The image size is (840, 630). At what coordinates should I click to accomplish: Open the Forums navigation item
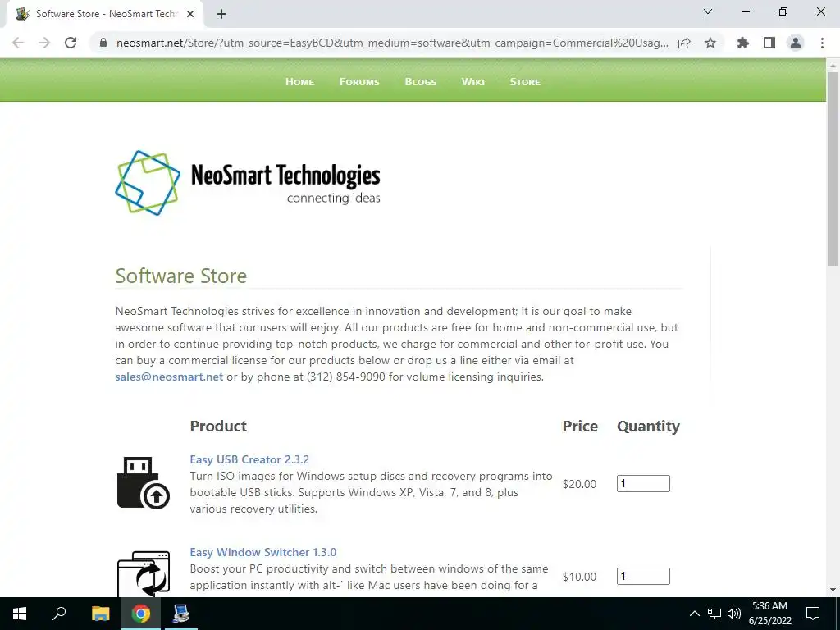359,81
